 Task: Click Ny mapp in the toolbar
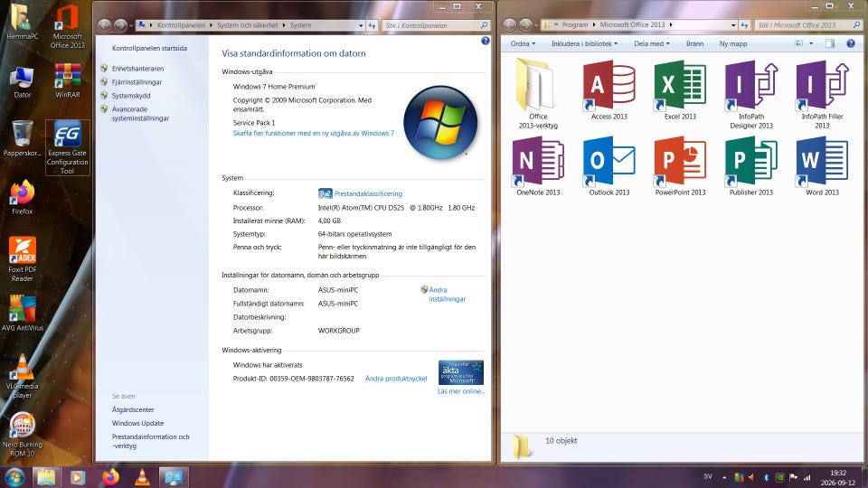[733, 43]
